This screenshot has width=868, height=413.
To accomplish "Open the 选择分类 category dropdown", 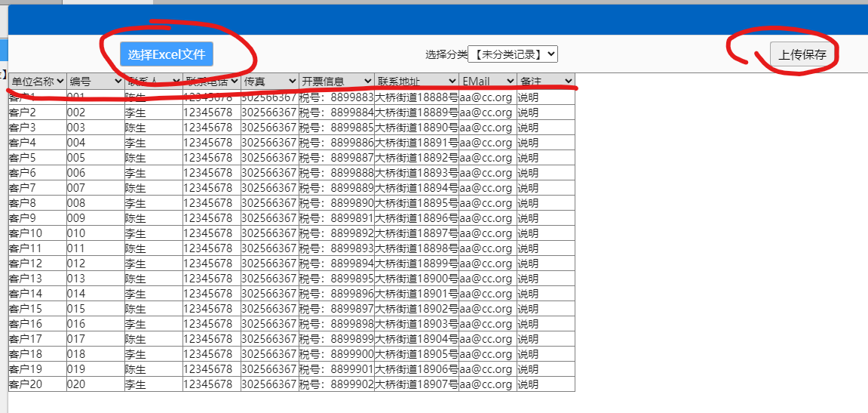I will [513, 54].
